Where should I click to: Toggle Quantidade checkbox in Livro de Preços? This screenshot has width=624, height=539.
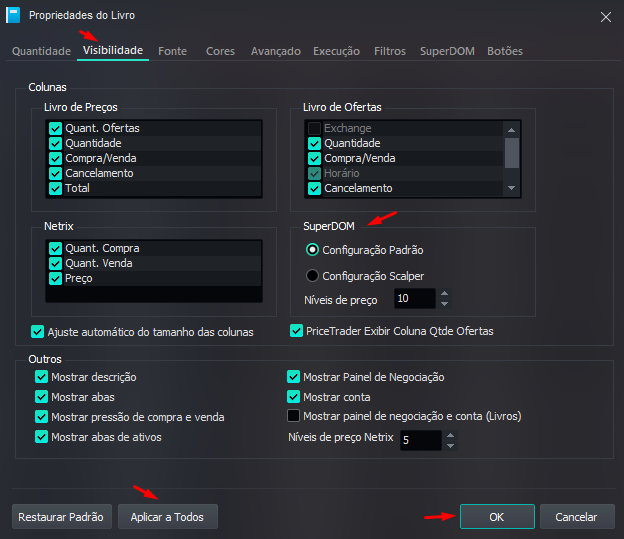(x=55, y=143)
